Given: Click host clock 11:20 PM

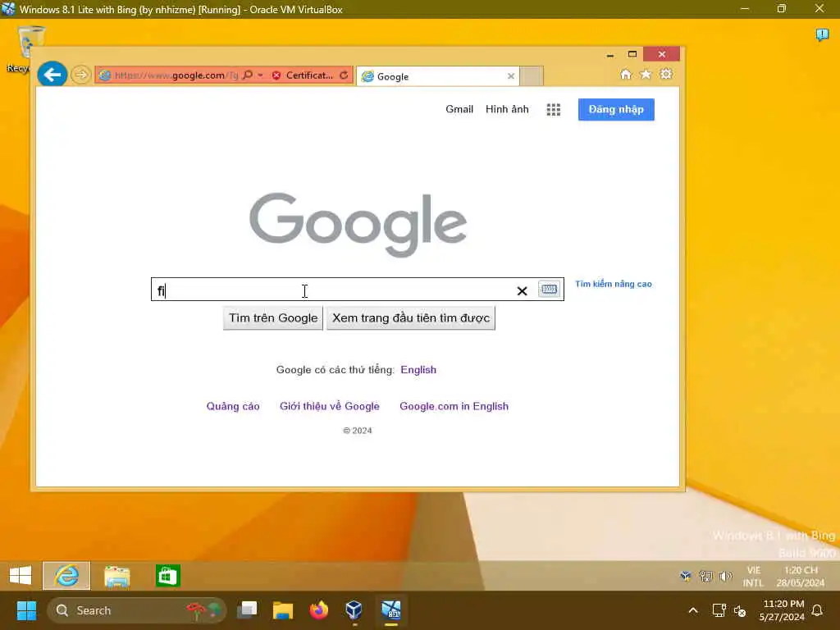Looking at the screenshot, I should tap(782, 610).
